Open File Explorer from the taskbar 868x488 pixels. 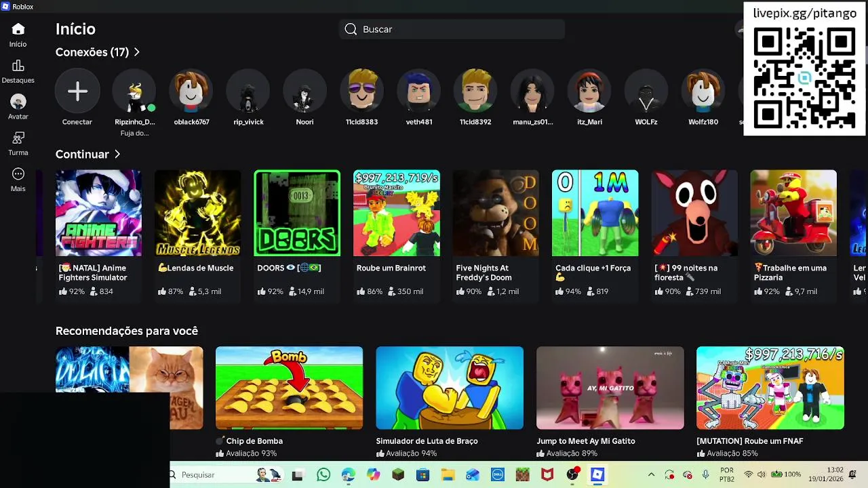448,475
